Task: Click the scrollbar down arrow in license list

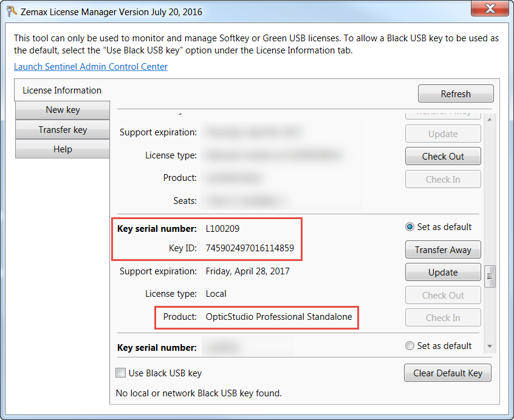Action: [x=490, y=347]
